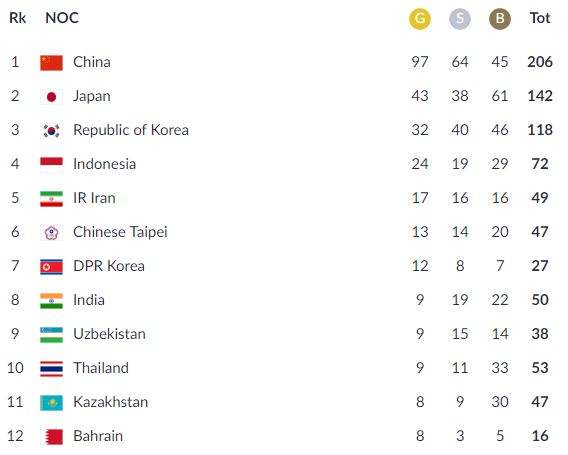The image size is (568, 455).
Task: Click the Kazakhstan flag icon
Action: tap(51, 403)
